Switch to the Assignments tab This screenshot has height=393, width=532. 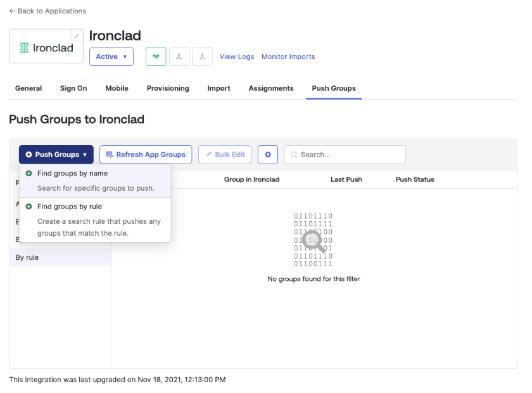[x=271, y=88]
